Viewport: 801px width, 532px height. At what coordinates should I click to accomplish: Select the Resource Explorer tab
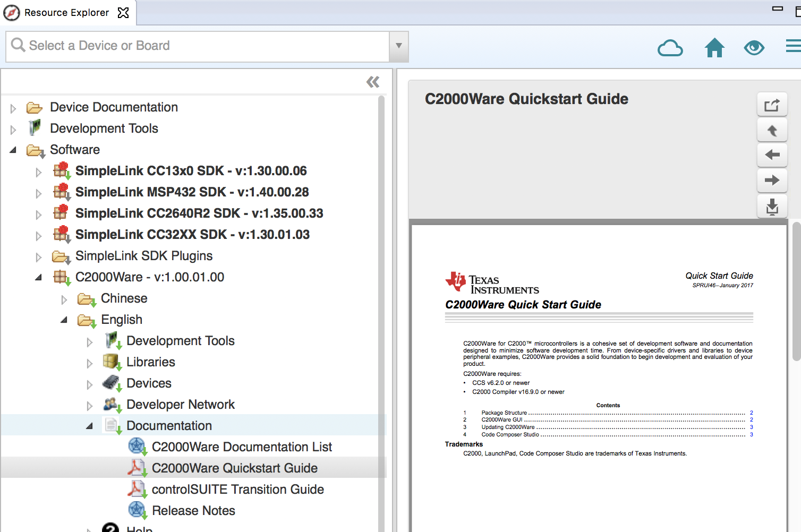click(x=67, y=13)
